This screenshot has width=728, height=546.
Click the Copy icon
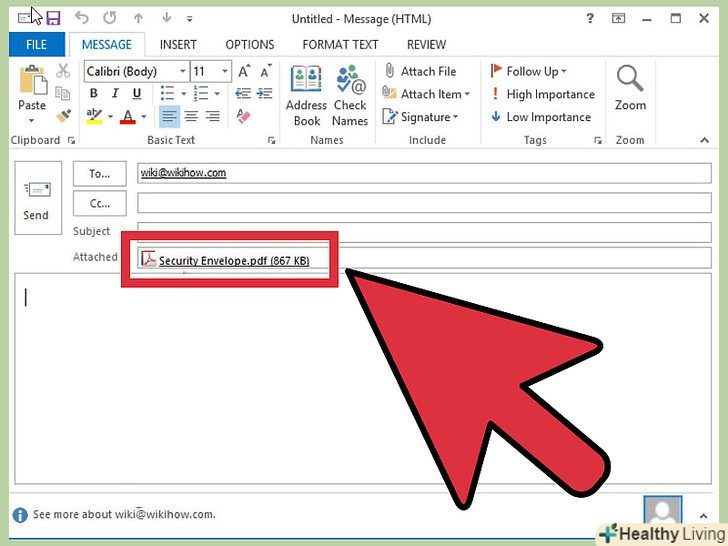(x=63, y=93)
